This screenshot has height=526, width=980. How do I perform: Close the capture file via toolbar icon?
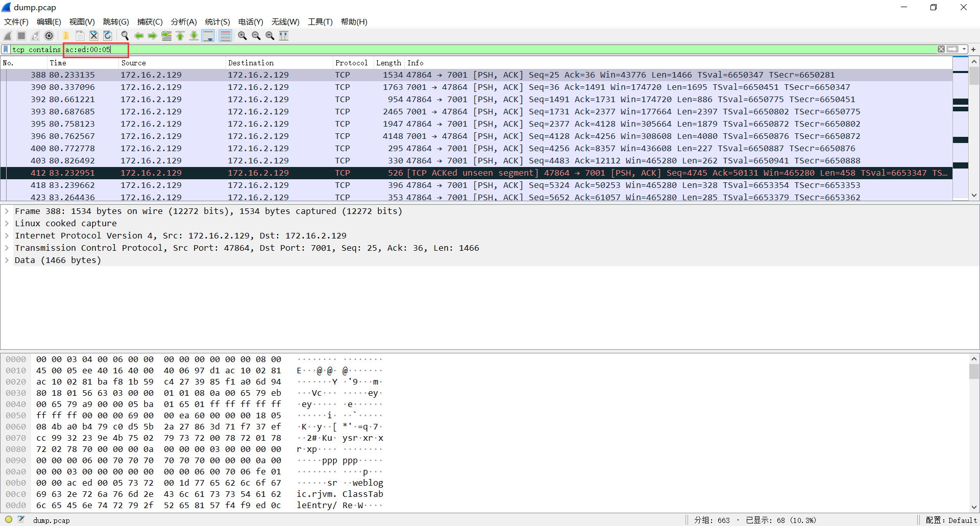[94, 36]
